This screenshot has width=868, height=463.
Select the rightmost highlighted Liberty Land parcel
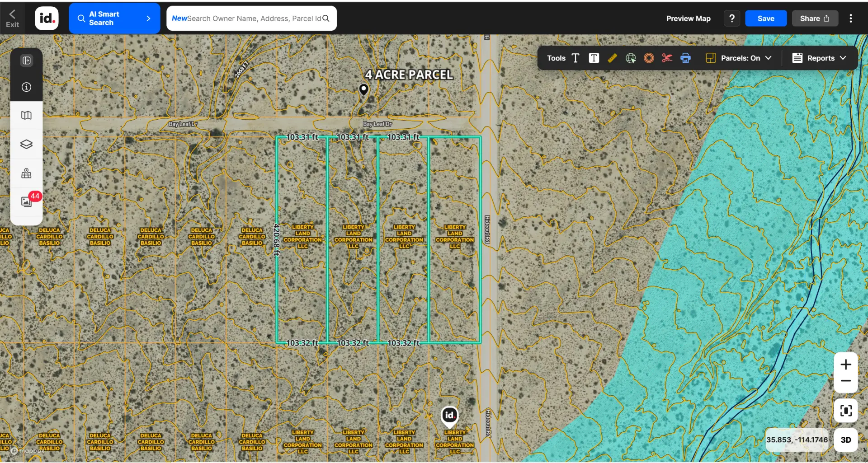[x=454, y=239]
